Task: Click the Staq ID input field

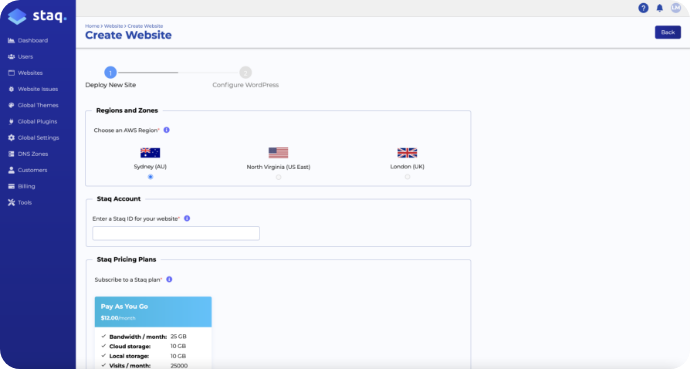Action: tap(176, 233)
